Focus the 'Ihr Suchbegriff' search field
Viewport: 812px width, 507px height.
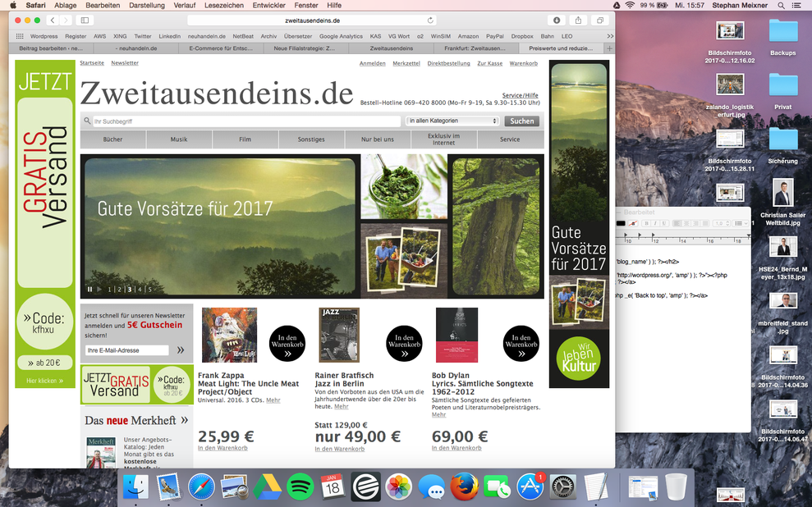pos(247,121)
